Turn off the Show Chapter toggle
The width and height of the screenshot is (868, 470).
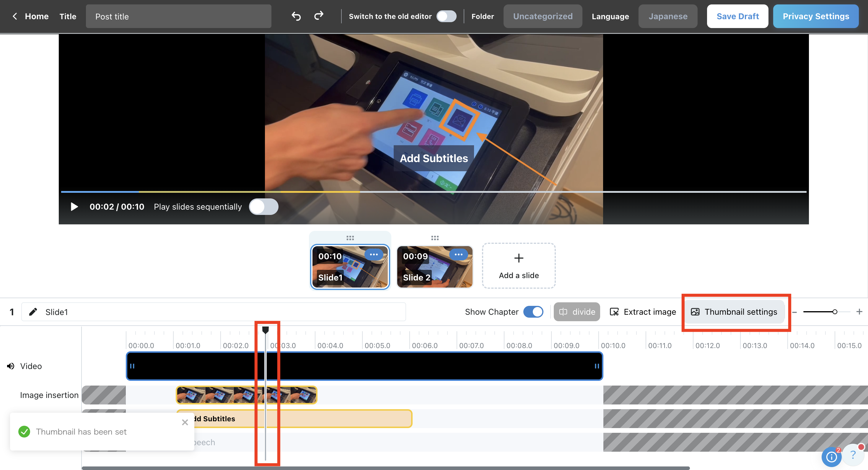[x=533, y=312]
